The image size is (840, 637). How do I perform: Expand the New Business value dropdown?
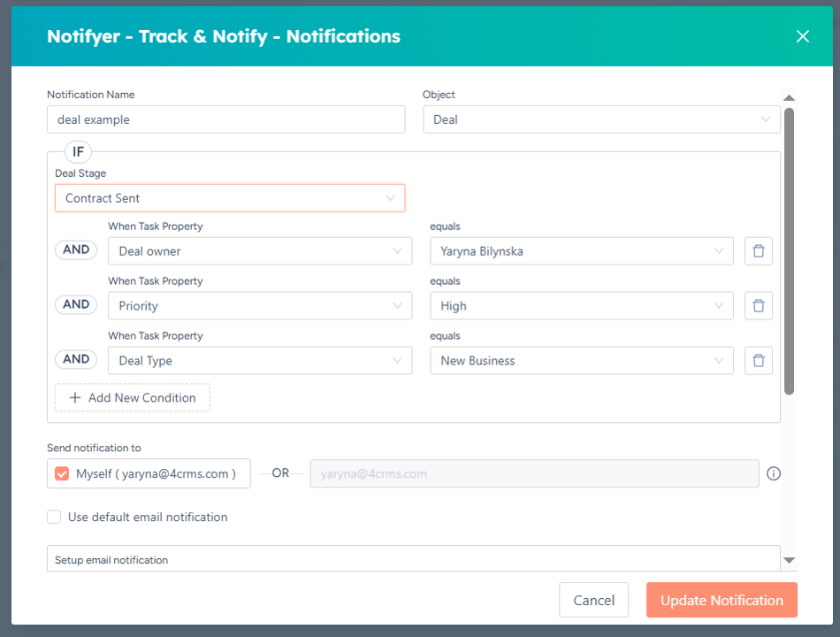[581, 360]
